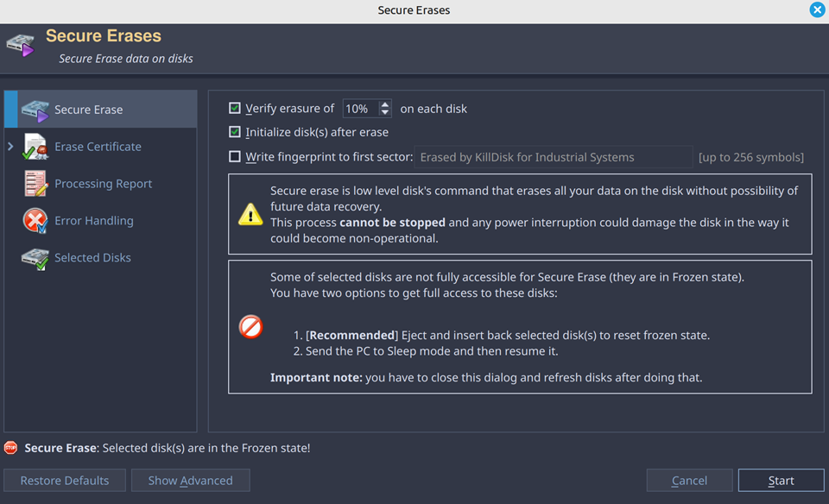The height and width of the screenshot is (504, 829).
Task: Increase the verify percentage with up arrow
Action: click(x=384, y=104)
